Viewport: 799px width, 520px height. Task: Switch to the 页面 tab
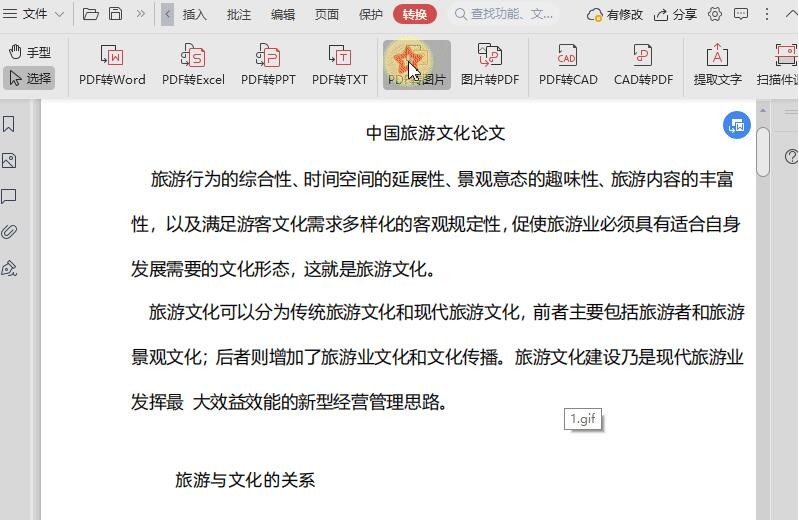pos(327,14)
